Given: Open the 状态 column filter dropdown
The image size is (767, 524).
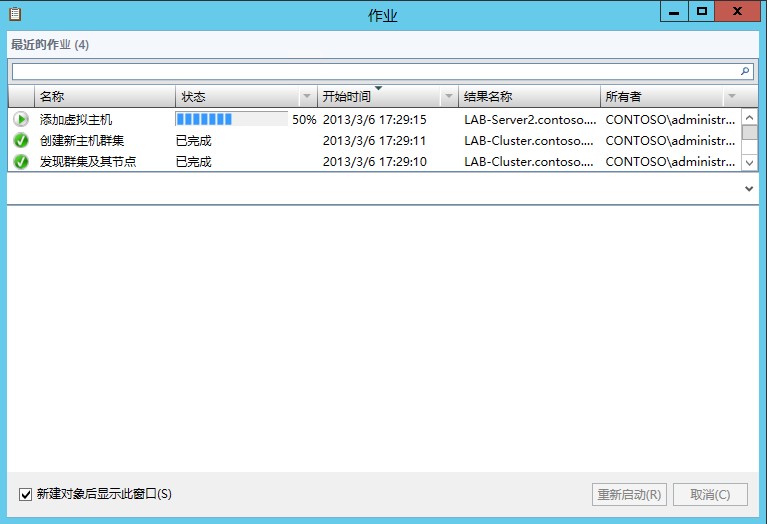Looking at the screenshot, I should coord(307,96).
